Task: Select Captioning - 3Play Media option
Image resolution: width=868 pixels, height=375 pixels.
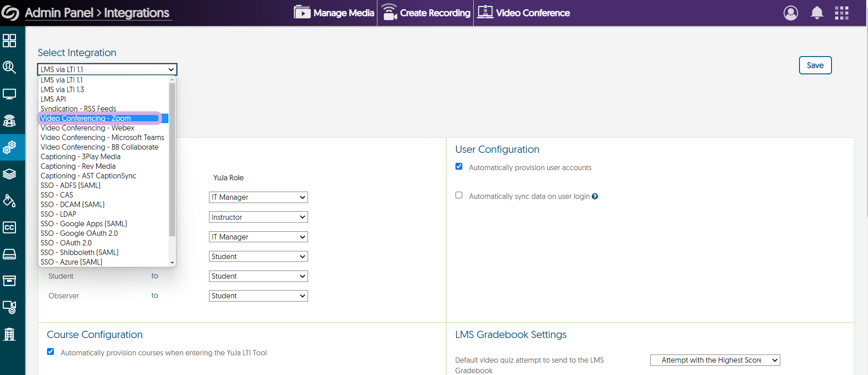Action: [x=104, y=156]
